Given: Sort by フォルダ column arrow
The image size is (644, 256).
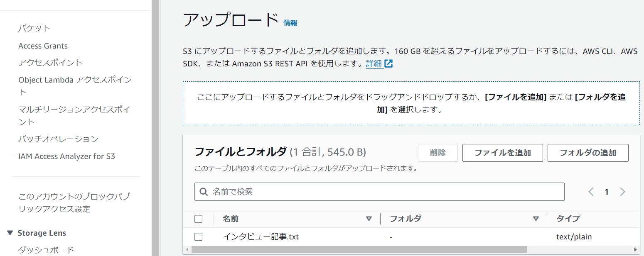Looking at the screenshot, I should pos(536,219).
